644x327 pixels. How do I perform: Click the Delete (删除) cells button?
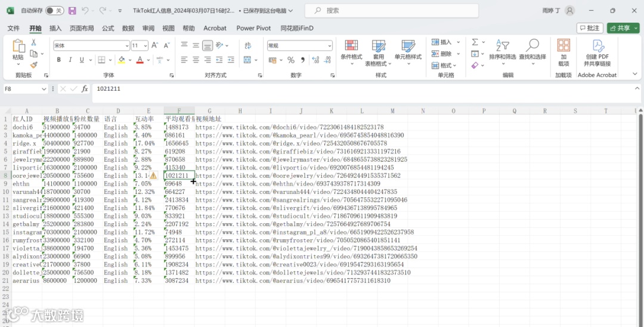pos(442,54)
